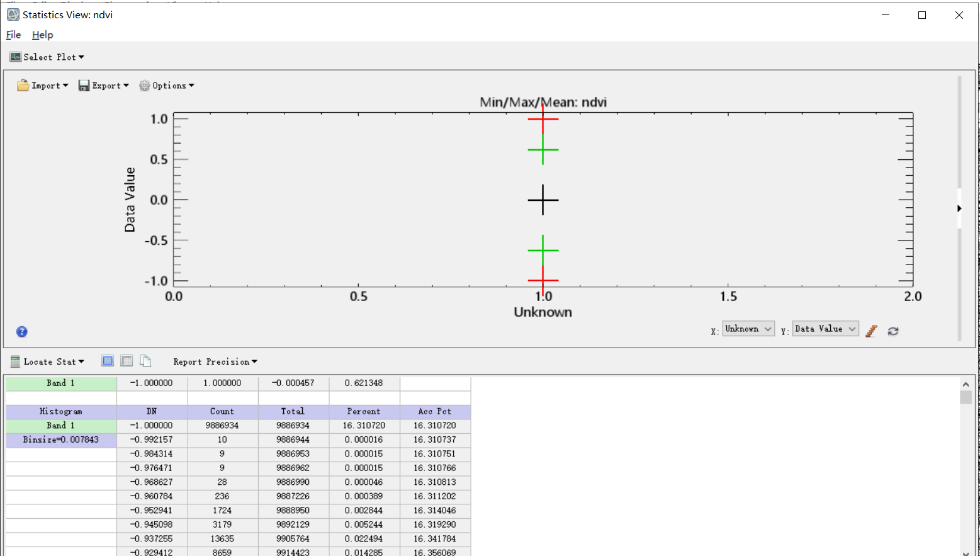Click the blue help question mark icon
This screenshot has height=556, width=980.
22,332
